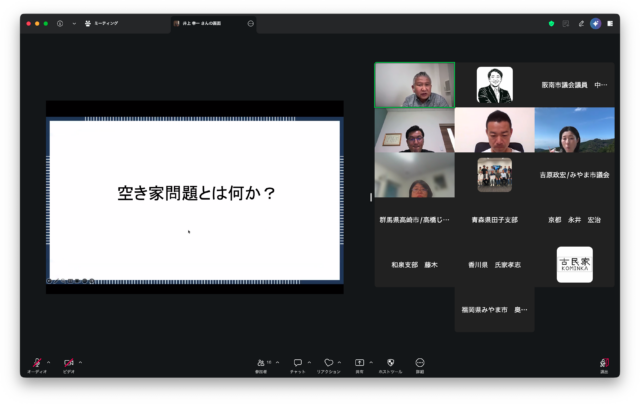Expand the chat options arrow beside チャット
This screenshot has height=404, width=640.
310,362
